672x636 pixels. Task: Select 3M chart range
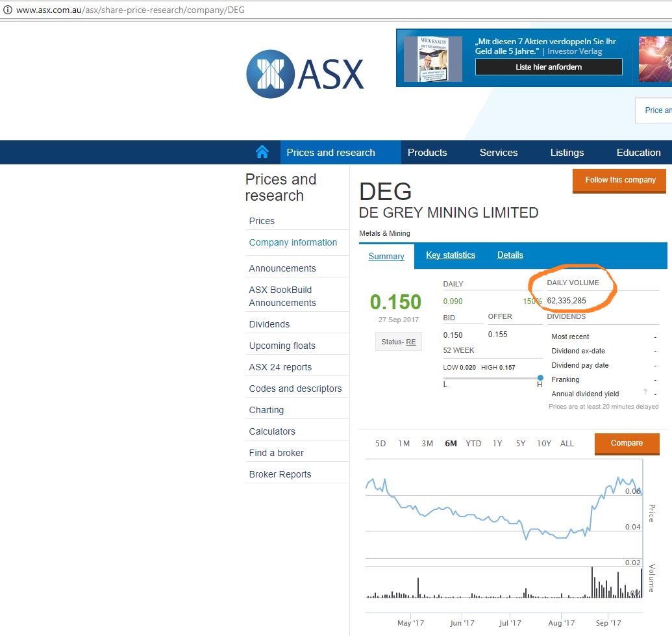click(427, 444)
